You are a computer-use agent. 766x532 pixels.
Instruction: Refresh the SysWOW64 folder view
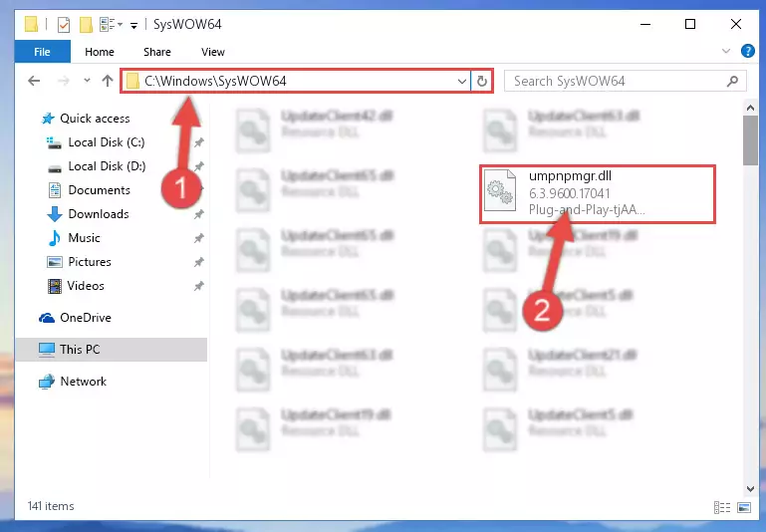pyautogui.click(x=482, y=81)
